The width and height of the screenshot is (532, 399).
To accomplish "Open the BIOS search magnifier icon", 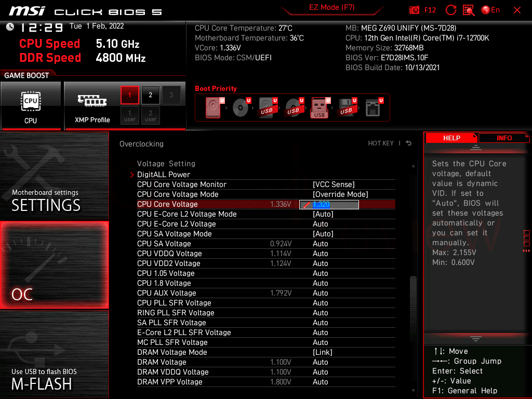I will [469, 10].
